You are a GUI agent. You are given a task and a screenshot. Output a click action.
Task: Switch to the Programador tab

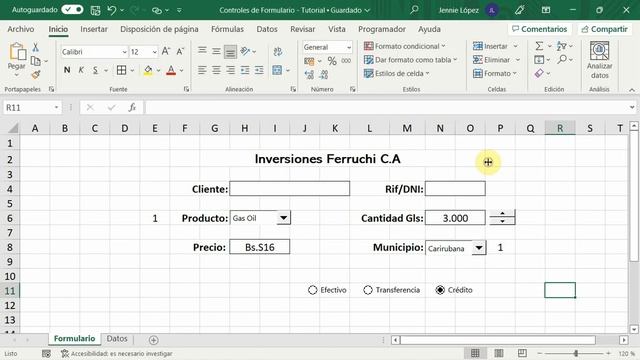[x=382, y=29]
